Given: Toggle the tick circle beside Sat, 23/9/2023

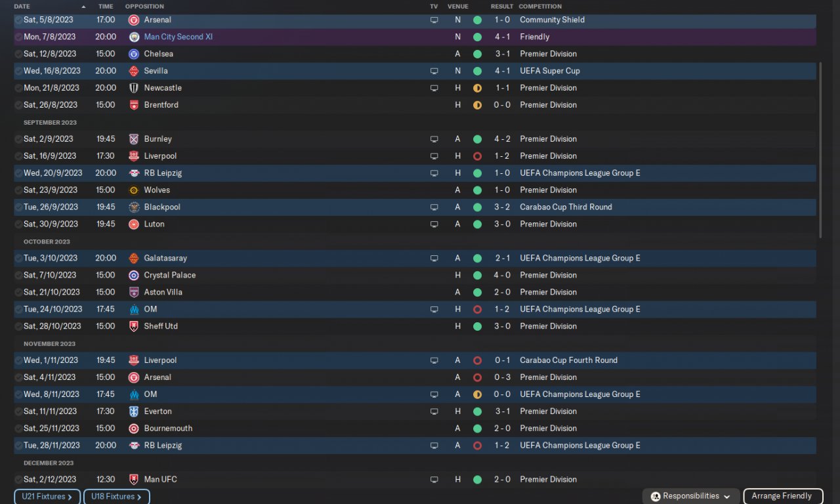Looking at the screenshot, I should (18, 190).
